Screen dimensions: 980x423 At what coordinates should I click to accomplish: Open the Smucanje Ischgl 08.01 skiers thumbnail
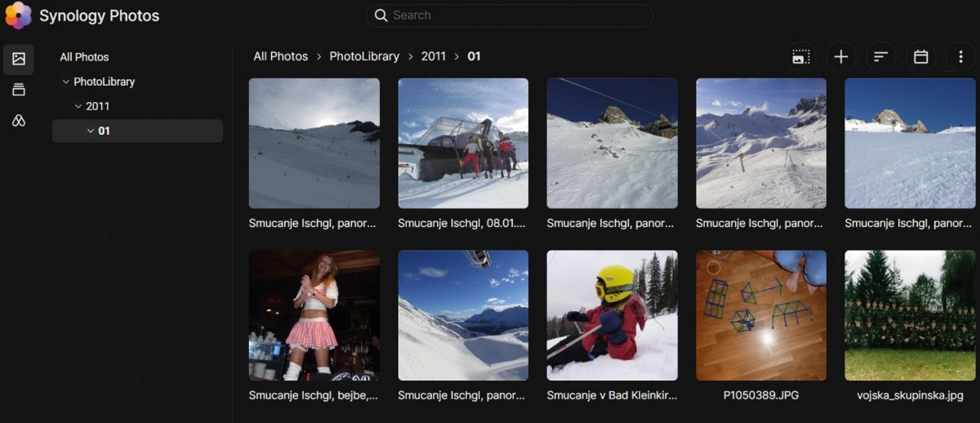point(463,144)
